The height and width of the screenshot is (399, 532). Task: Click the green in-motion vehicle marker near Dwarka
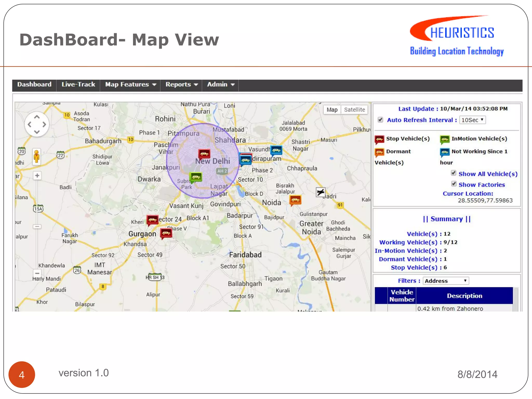196,177
